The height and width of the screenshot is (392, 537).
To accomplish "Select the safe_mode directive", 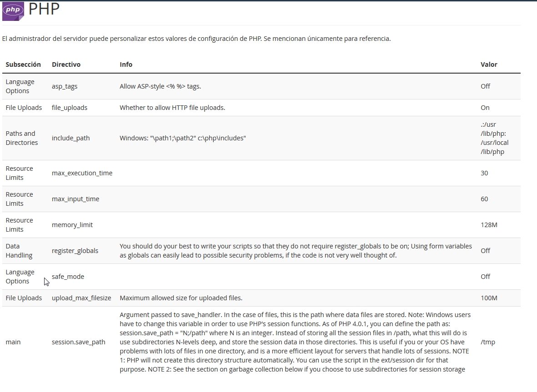I will coord(68,277).
